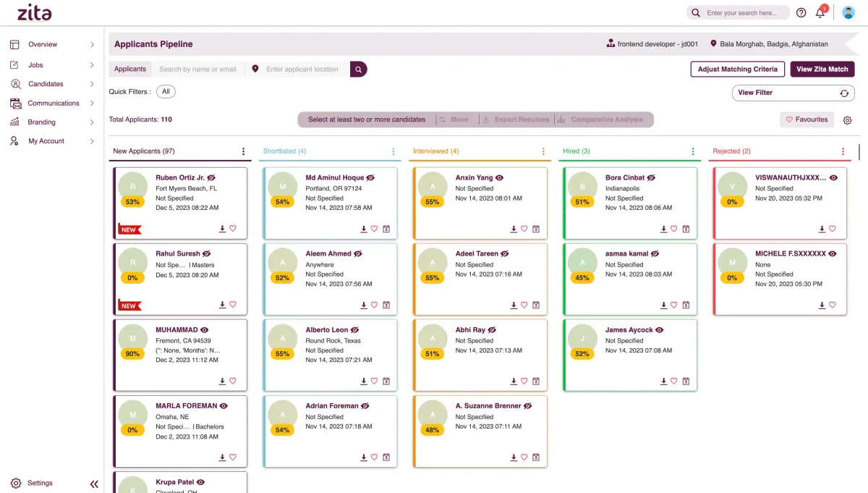Open Hired column three-dot menu
The height and width of the screenshot is (493, 868).
click(x=693, y=151)
